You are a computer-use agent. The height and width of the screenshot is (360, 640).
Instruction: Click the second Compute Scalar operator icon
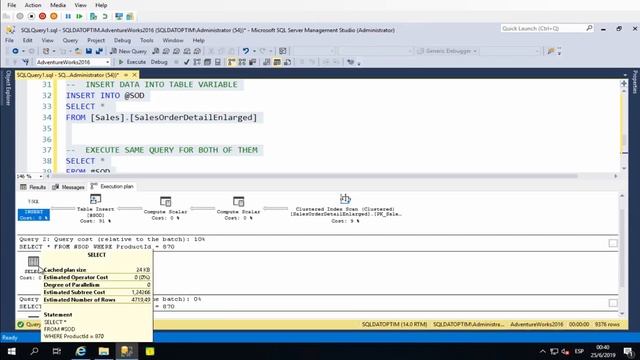coord(238,202)
